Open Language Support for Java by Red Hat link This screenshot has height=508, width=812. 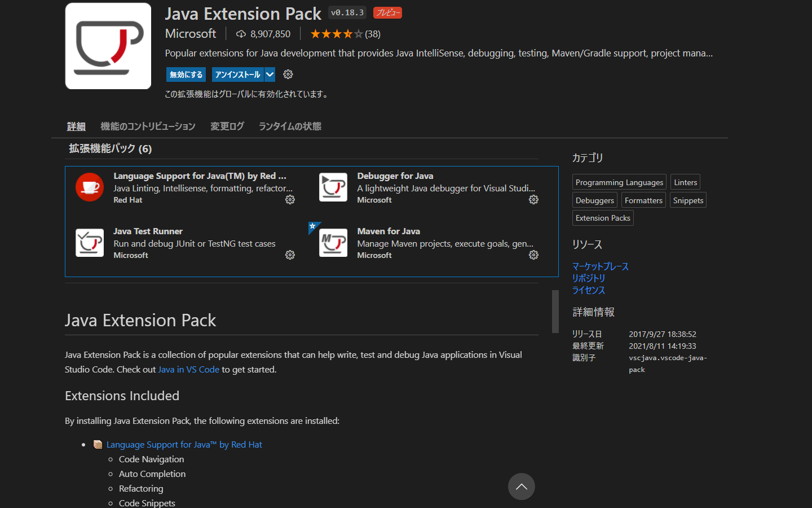pyautogui.click(x=184, y=445)
